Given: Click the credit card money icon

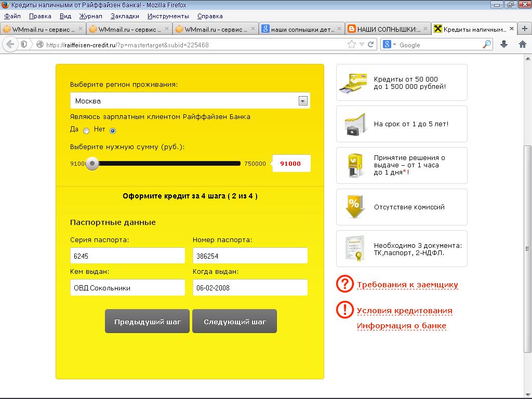Looking at the screenshot, I should (353, 83).
